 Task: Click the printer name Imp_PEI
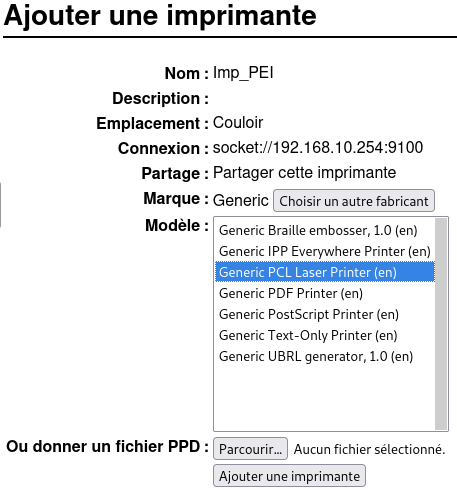pos(243,73)
